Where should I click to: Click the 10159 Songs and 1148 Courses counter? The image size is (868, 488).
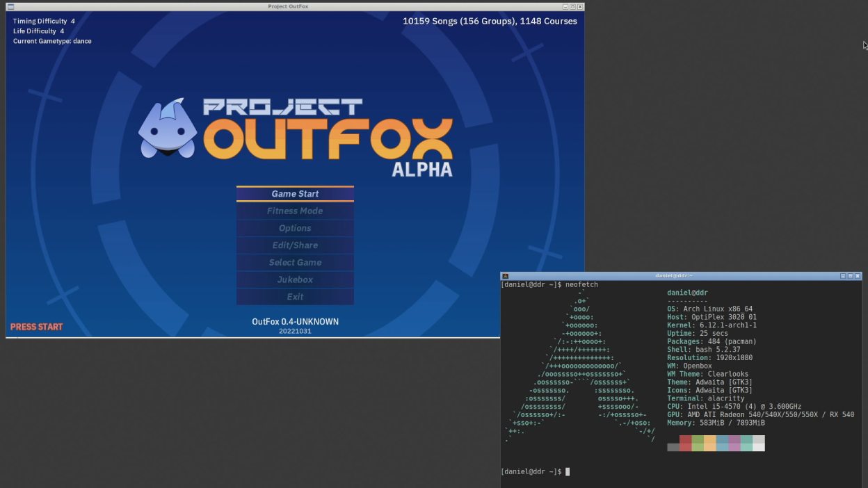tap(490, 22)
